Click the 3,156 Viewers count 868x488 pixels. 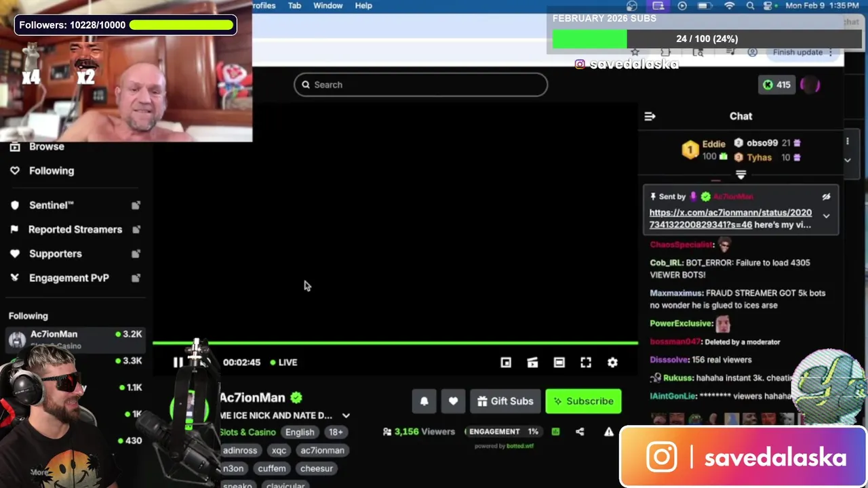click(418, 432)
